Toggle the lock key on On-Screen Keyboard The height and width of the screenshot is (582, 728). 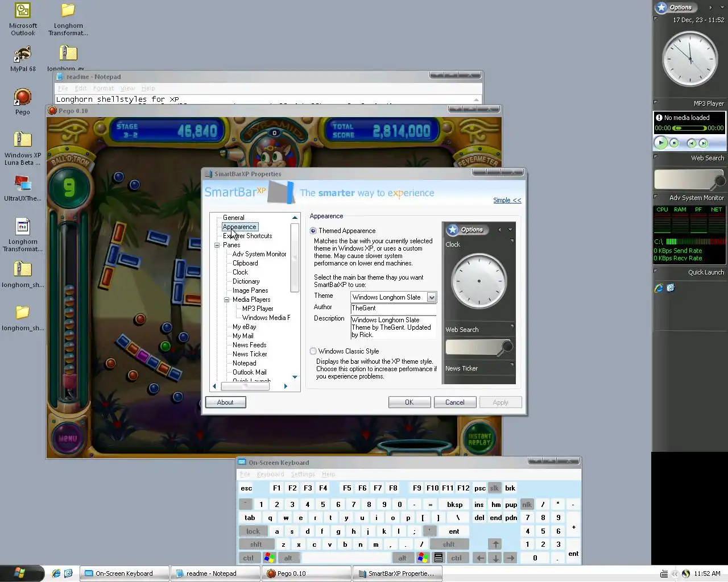coord(253,531)
